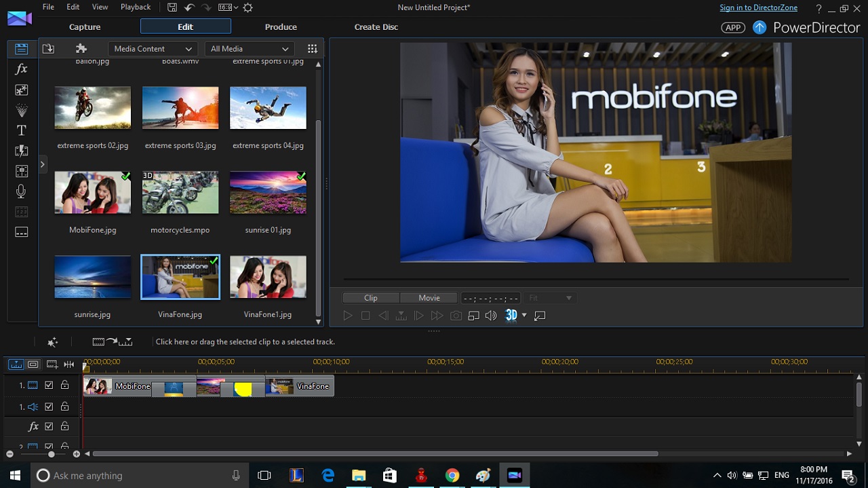
Task: Open the Effect Room fx icon
Action: (x=22, y=69)
